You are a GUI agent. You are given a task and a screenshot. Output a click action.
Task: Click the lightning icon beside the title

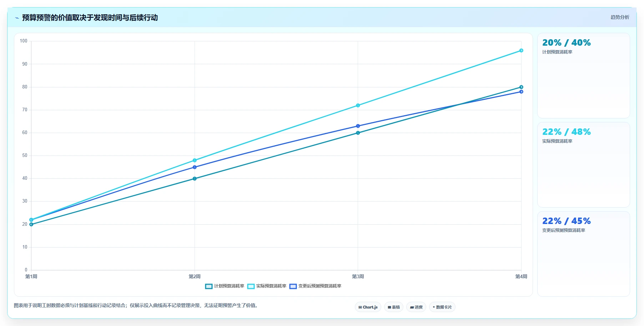(17, 18)
